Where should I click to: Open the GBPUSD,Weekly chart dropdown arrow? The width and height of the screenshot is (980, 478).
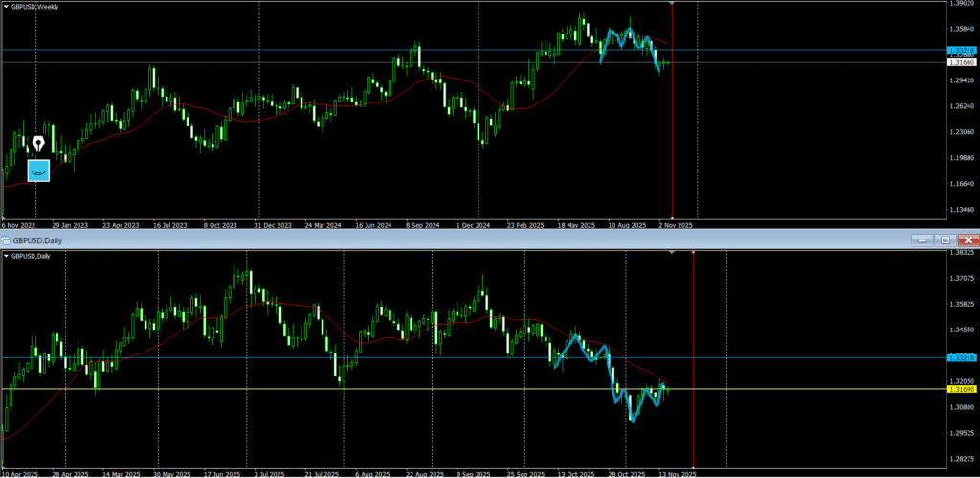(x=7, y=7)
